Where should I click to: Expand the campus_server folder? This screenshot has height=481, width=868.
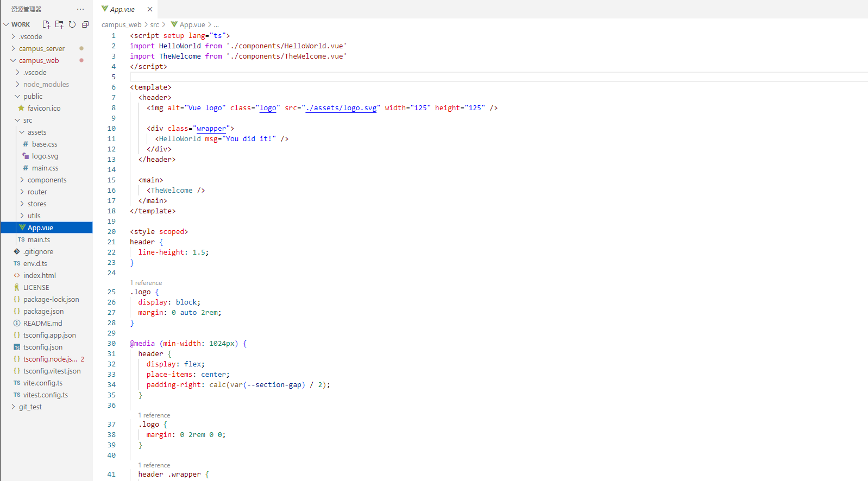(x=42, y=49)
